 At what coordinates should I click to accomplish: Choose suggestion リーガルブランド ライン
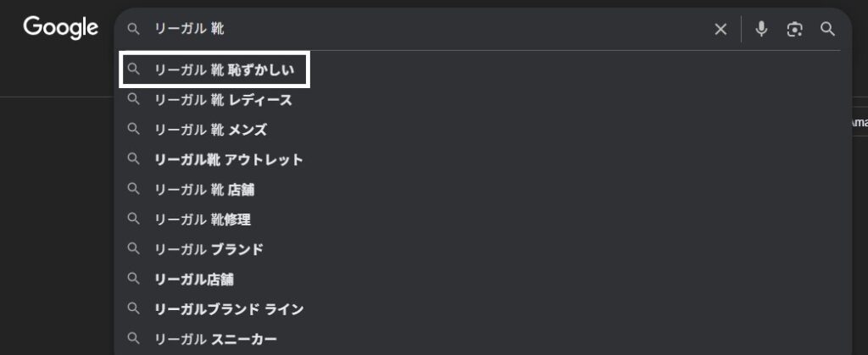click(x=229, y=309)
